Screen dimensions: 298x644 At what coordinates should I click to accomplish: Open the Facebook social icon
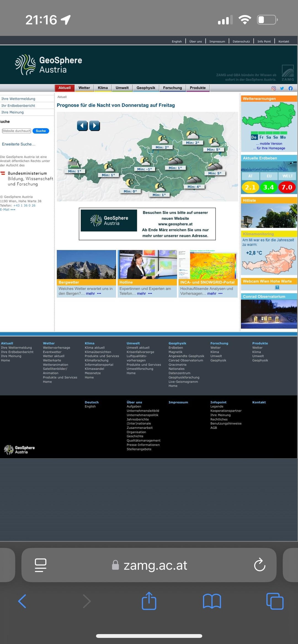(291, 88)
